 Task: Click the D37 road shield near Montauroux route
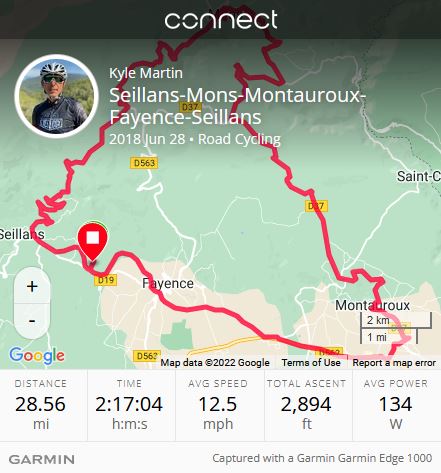(316, 206)
